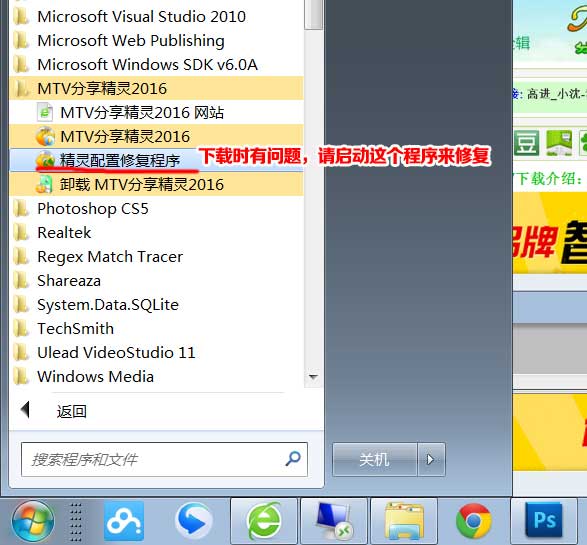This screenshot has height=545, width=587.
Task: Click the Windows Media folder icon
Action: click(x=21, y=376)
